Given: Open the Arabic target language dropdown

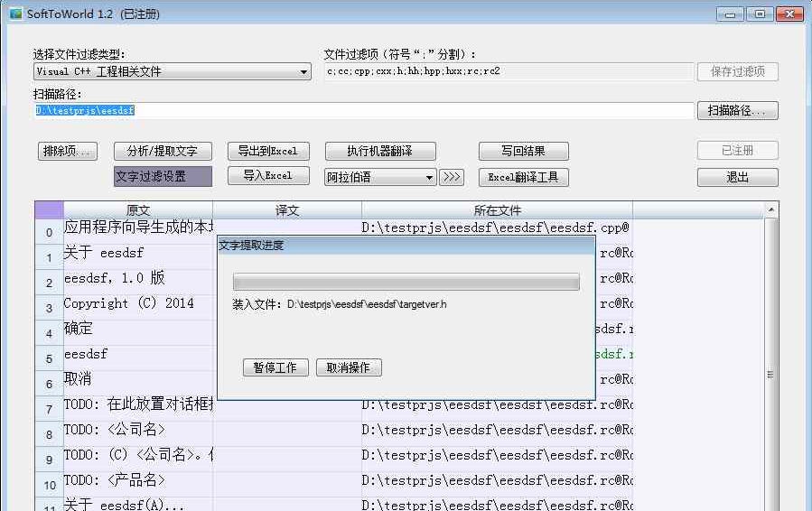Looking at the screenshot, I should pos(379,177).
